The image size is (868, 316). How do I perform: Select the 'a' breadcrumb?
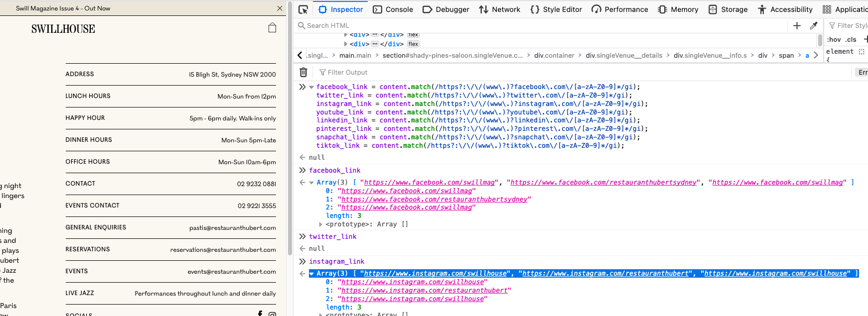(807, 55)
